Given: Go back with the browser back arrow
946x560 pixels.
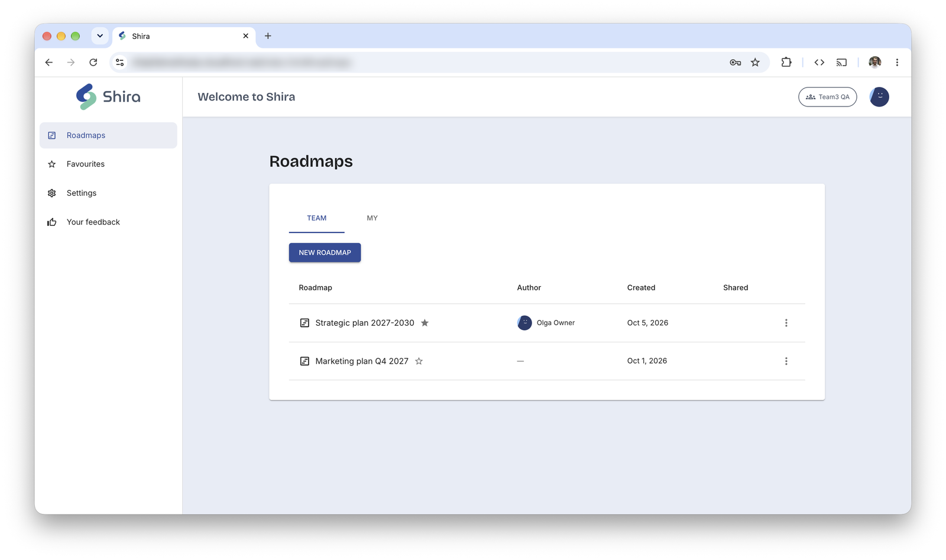Looking at the screenshot, I should 49,62.
